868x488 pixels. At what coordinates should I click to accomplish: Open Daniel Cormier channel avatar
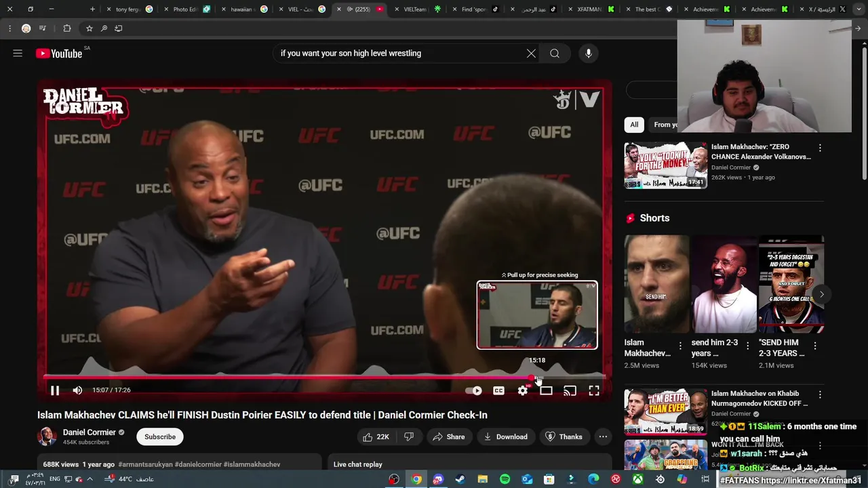pyautogui.click(x=47, y=436)
